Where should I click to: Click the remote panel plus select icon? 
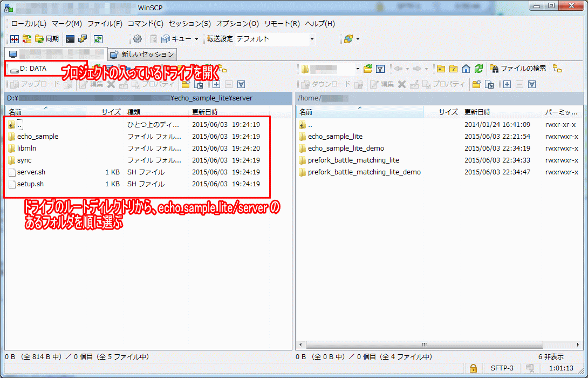pos(507,84)
